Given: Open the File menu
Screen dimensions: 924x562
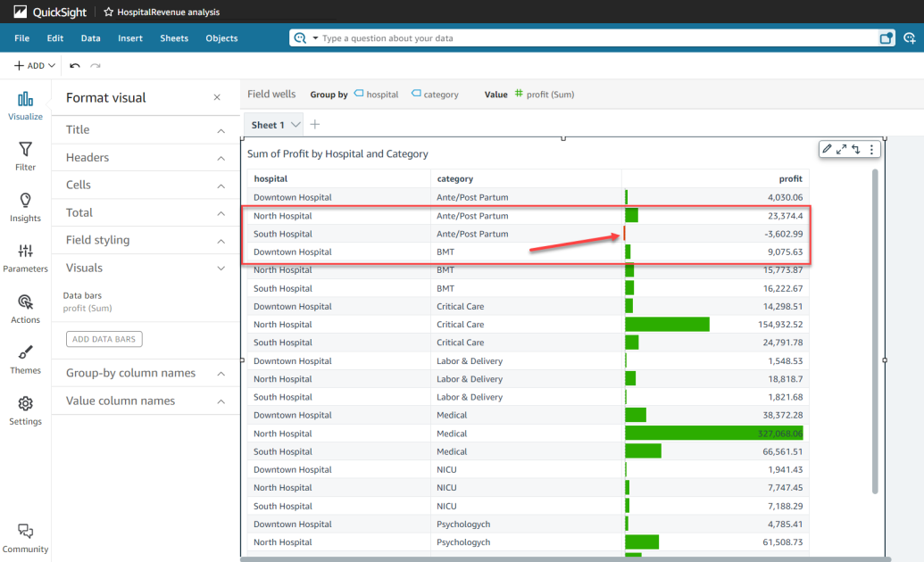Looking at the screenshot, I should [x=21, y=38].
